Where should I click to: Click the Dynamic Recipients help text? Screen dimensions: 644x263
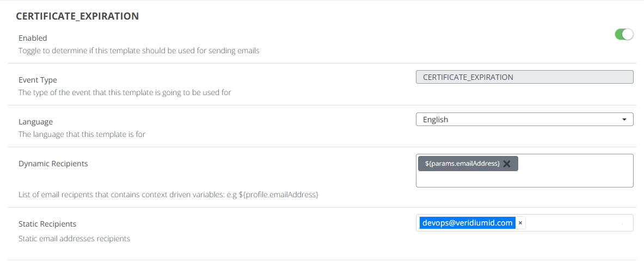(x=168, y=194)
